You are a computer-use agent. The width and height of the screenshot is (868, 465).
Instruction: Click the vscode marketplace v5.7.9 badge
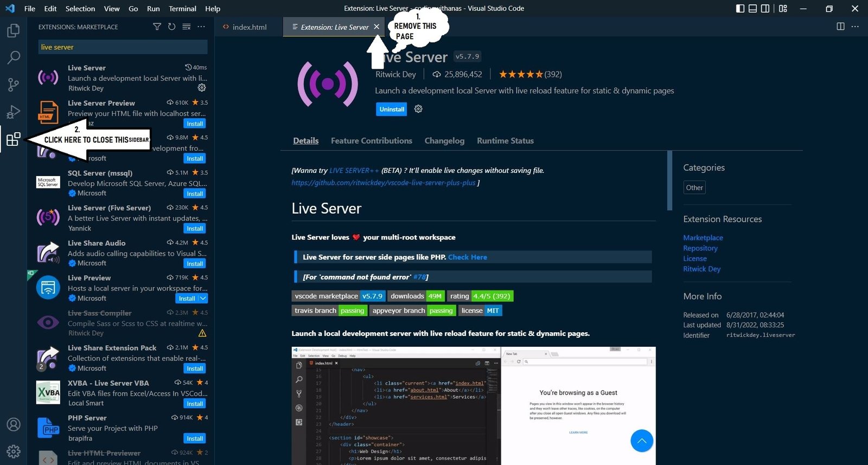click(339, 296)
